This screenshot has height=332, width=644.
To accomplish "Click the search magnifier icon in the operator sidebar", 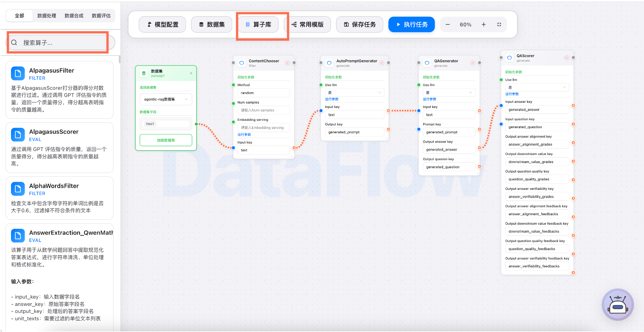I will pyautogui.click(x=14, y=42).
